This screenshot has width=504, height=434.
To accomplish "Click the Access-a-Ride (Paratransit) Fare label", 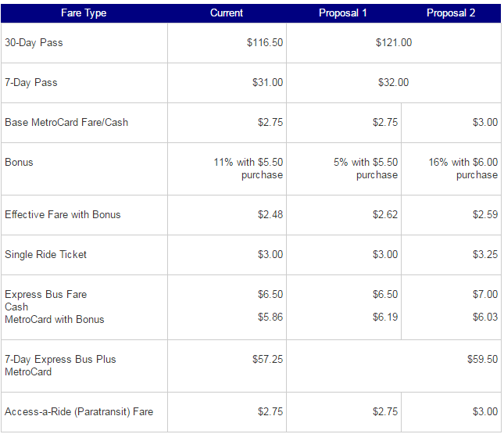I will 77,412.
